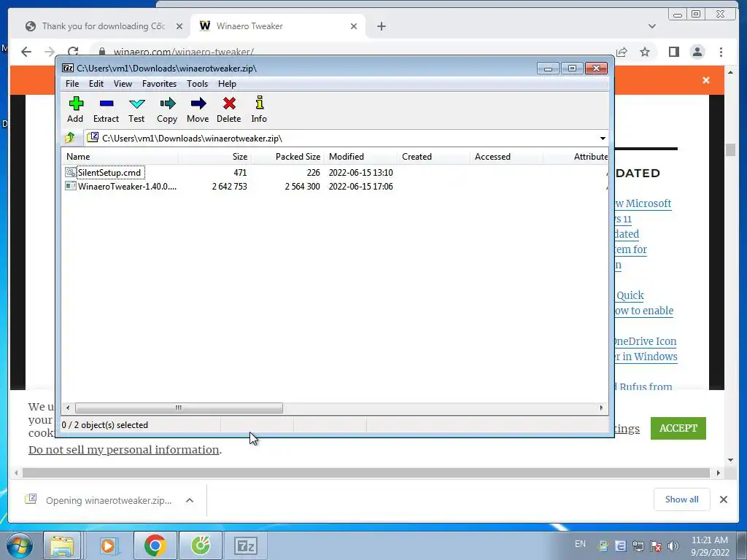The image size is (747, 560).
Task: Click the webpage vertical scrollbar down arrow
Action: coord(730,460)
